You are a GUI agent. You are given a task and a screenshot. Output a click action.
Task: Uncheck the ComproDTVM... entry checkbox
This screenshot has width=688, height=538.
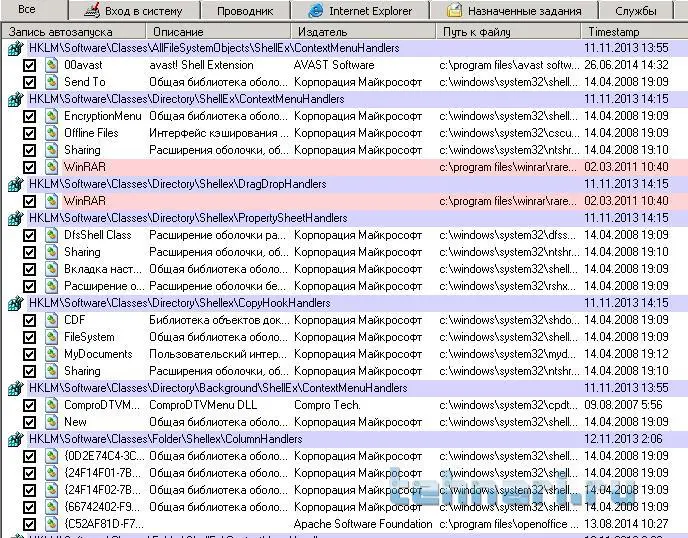(x=29, y=405)
